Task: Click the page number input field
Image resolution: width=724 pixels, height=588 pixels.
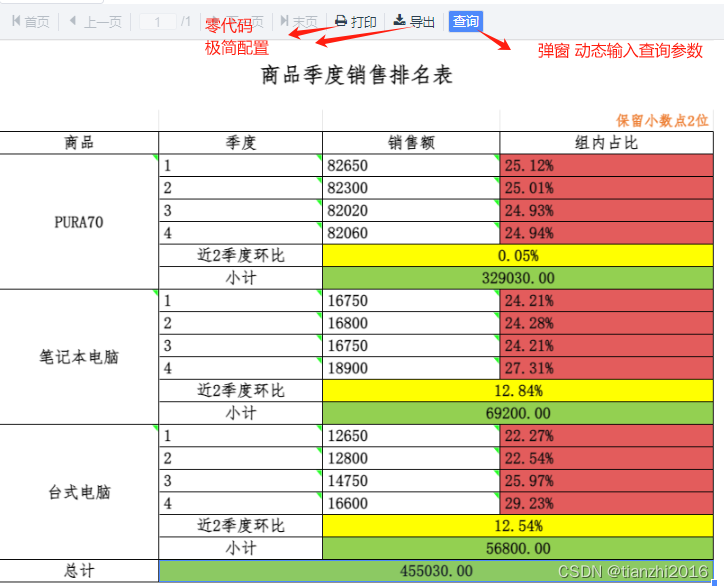Action: click(157, 22)
